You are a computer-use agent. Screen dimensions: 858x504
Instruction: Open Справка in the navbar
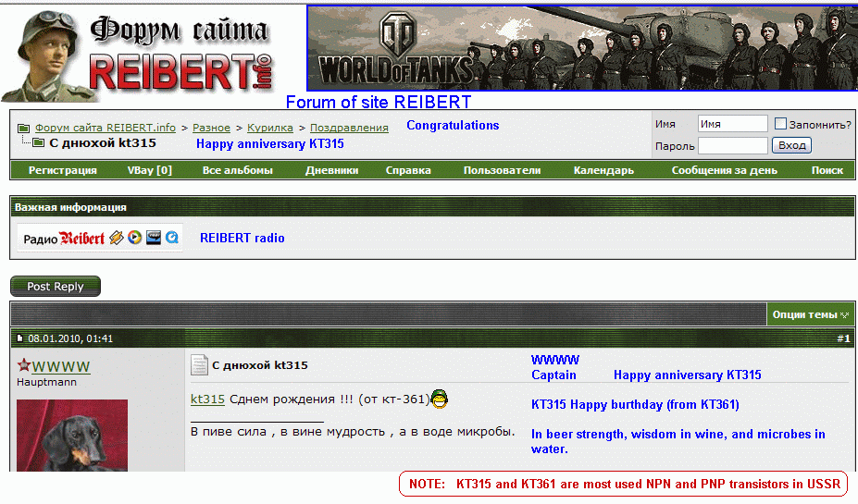click(x=408, y=170)
